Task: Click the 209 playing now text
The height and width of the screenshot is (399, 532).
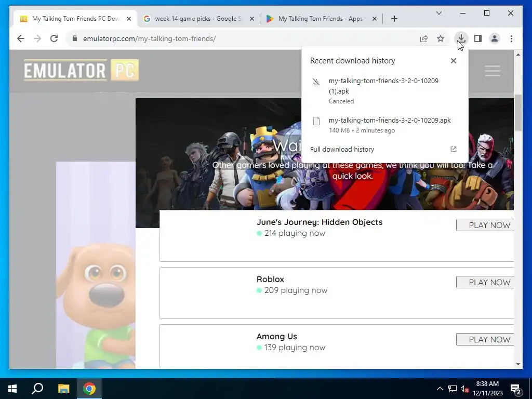Action: click(x=296, y=290)
